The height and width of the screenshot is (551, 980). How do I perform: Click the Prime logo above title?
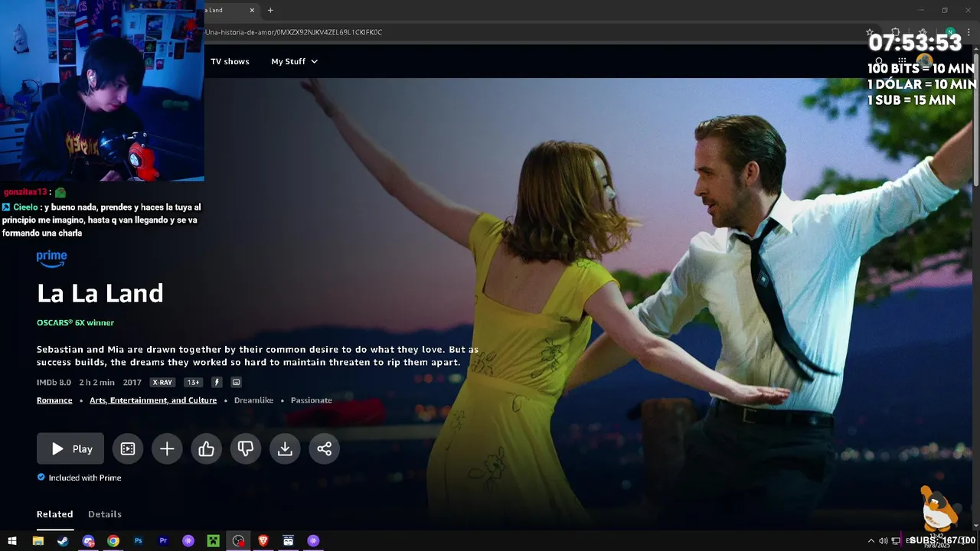click(51, 259)
